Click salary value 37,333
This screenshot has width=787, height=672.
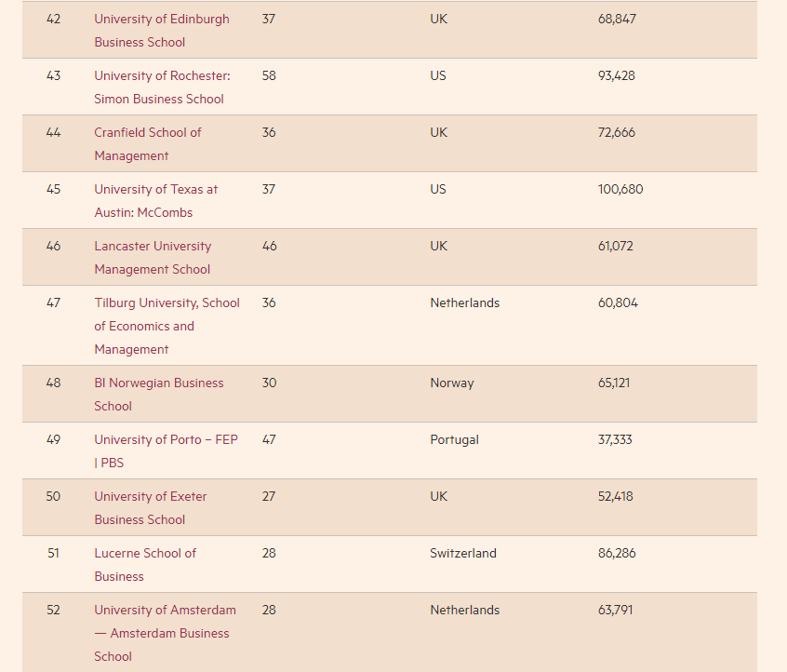[615, 439]
